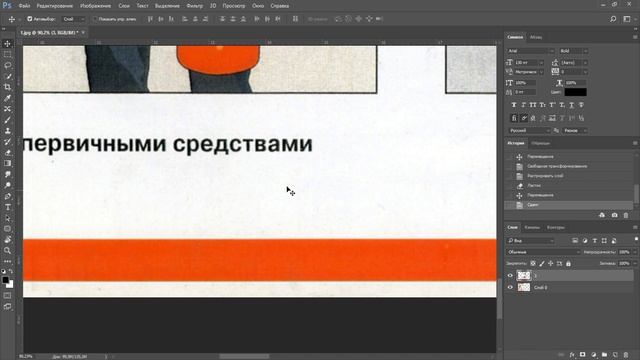
Task: Select the Pen tool
Action: (x=7, y=196)
